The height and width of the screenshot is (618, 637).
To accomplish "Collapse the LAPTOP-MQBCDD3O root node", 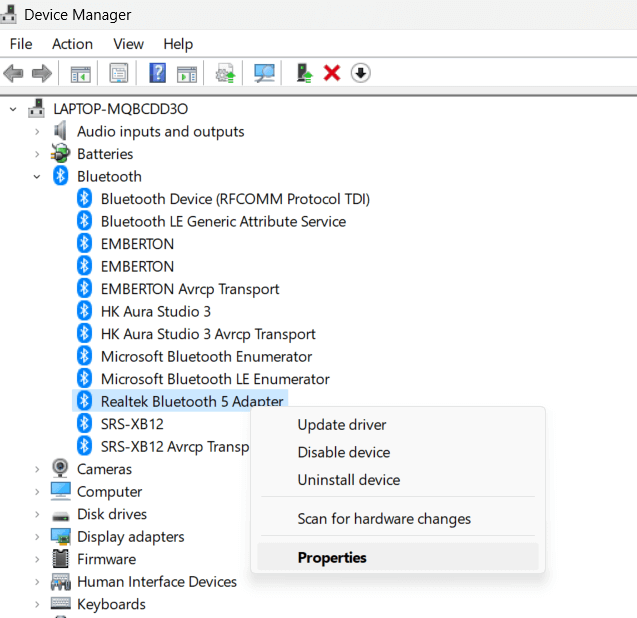I will pyautogui.click(x=13, y=109).
